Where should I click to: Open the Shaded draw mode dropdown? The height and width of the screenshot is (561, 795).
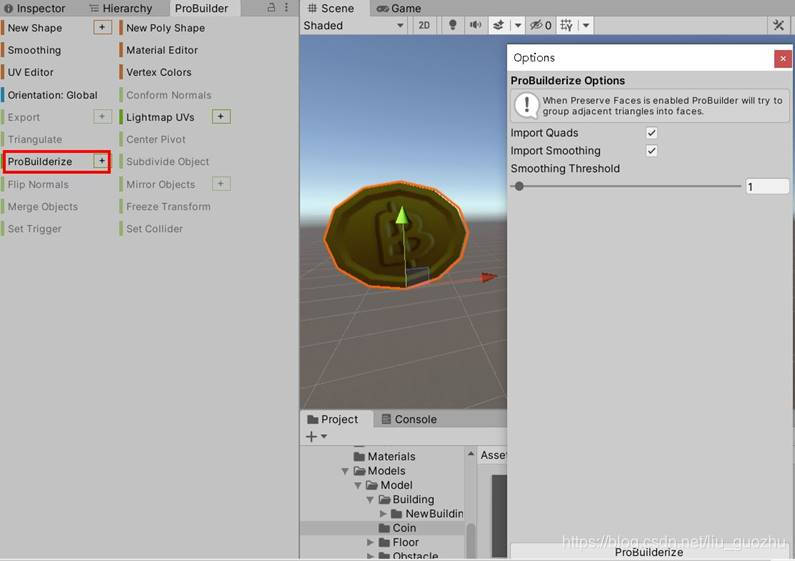(x=354, y=25)
